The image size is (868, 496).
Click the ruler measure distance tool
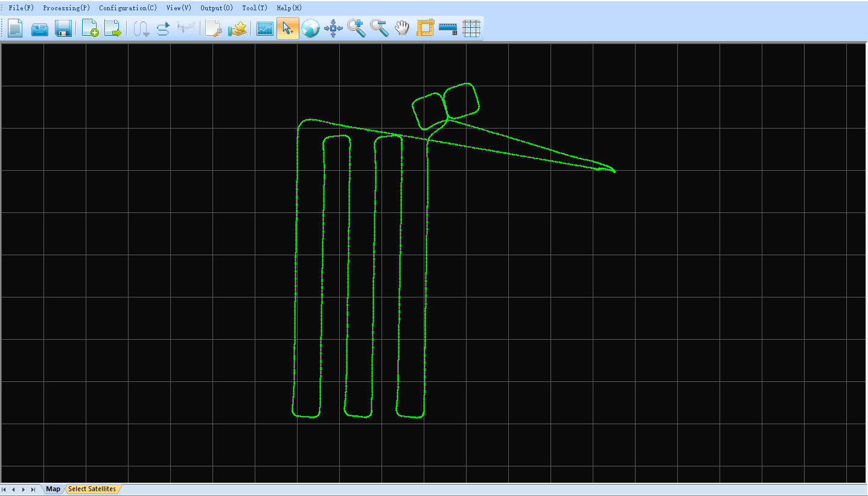click(x=448, y=28)
